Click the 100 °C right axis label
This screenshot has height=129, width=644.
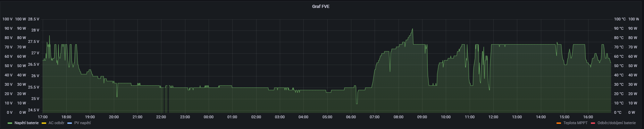click(620, 19)
